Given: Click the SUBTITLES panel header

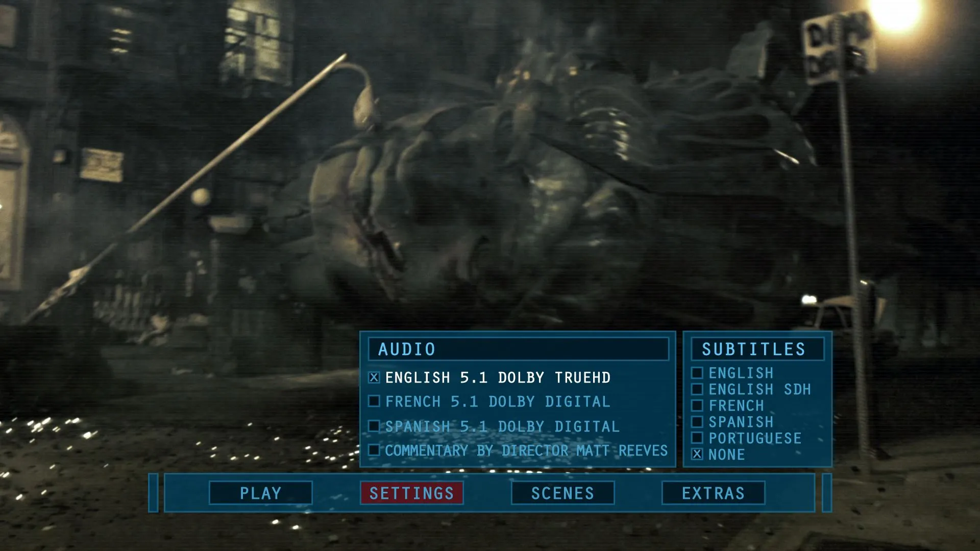Looking at the screenshot, I should [757, 349].
